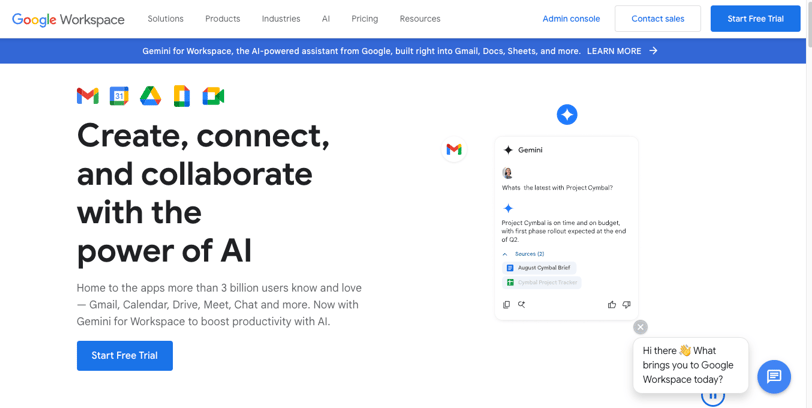Screen dimensions: 812x408
Task: Click the Google Calendar icon
Action: pyautogui.click(x=119, y=96)
